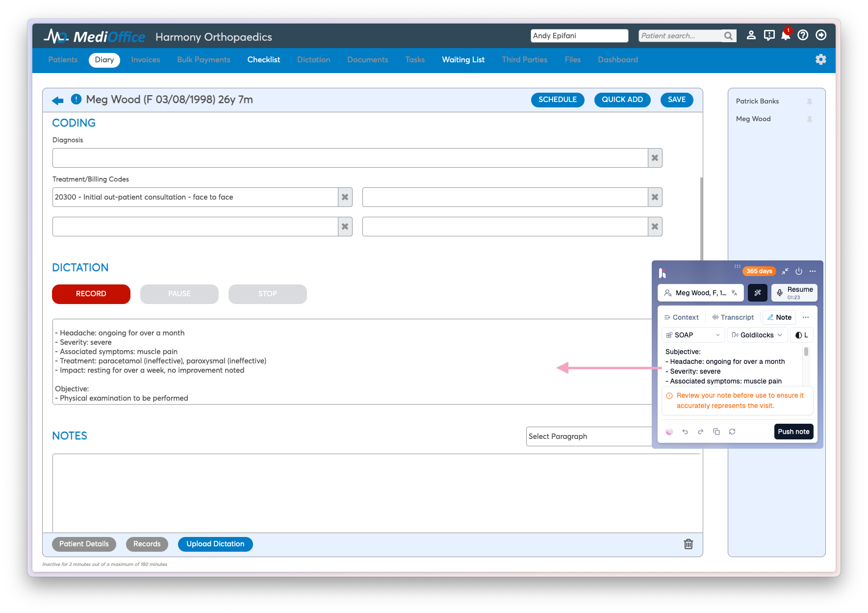Start dictation with RECORD button
This screenshot has width=868, height=613.
[x=91, y=294]
